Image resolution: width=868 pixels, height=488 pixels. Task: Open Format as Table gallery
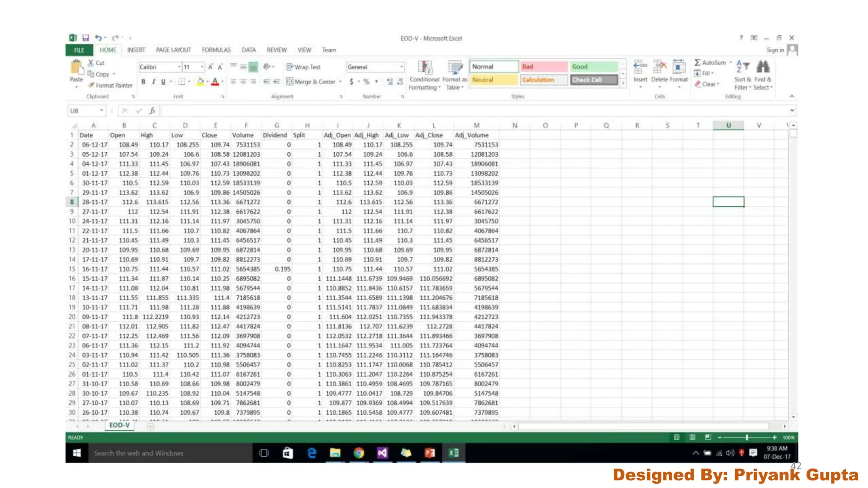pos(455,75)
